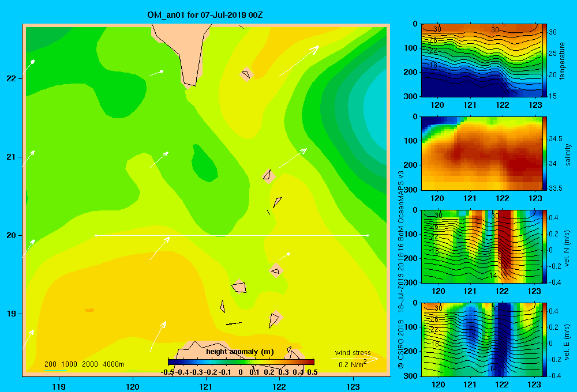Click the western endpoint of the white transect line
Screen dimensions: 577x392
click(96, 235)
